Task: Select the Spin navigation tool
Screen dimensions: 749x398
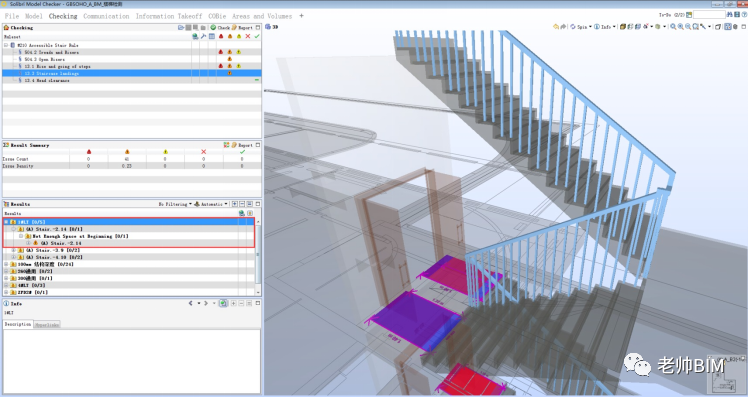Action: click(579, 27)
